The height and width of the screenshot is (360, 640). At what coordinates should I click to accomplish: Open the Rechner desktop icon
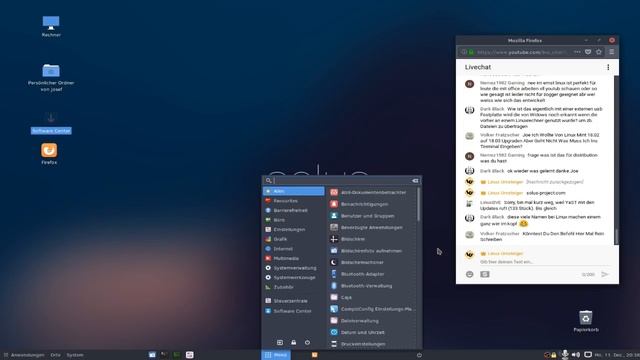[x=51, y=23]
